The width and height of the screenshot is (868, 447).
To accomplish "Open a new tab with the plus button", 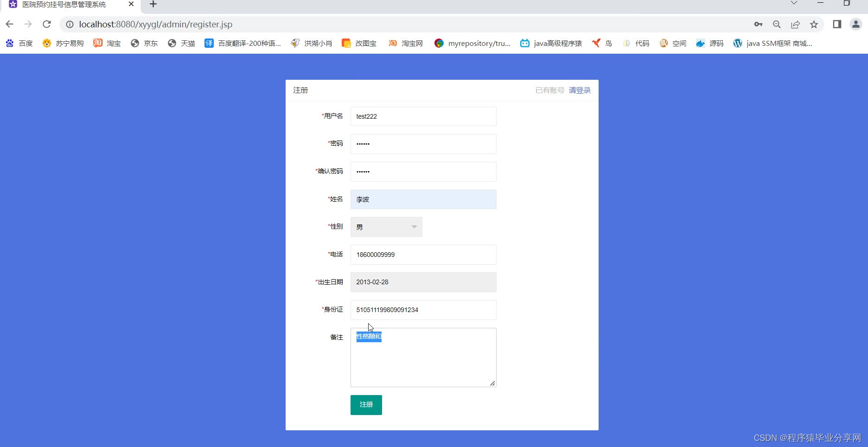I will (x=153, y=4).
